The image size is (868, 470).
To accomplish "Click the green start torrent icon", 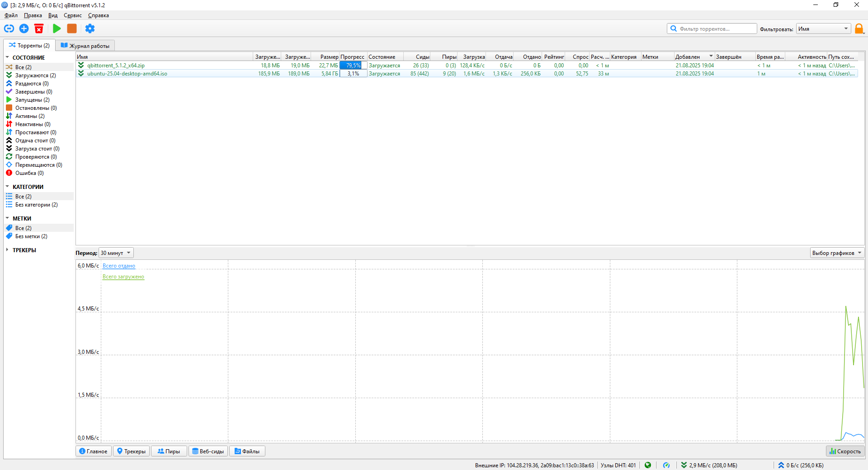I will click(57, 28).
